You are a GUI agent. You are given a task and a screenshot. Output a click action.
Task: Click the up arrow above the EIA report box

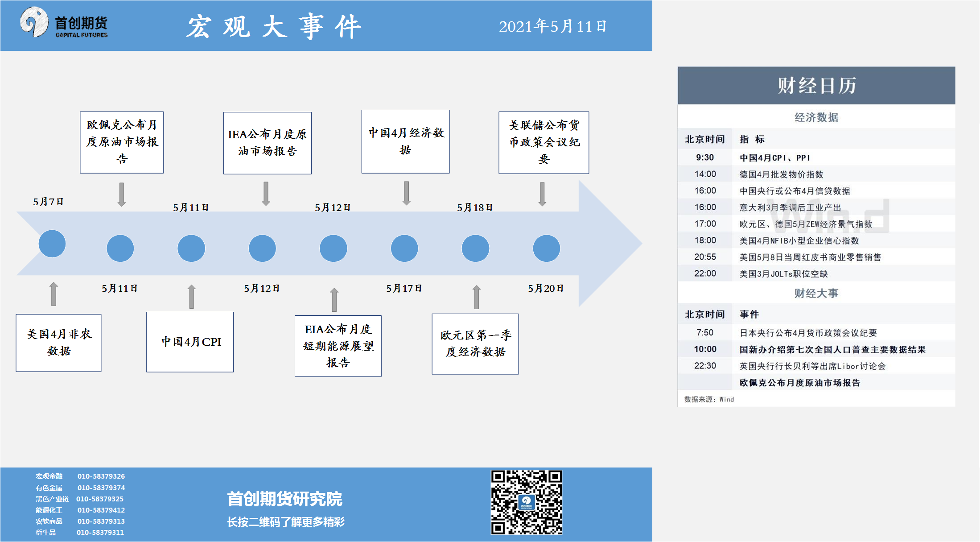click(334, 300)
